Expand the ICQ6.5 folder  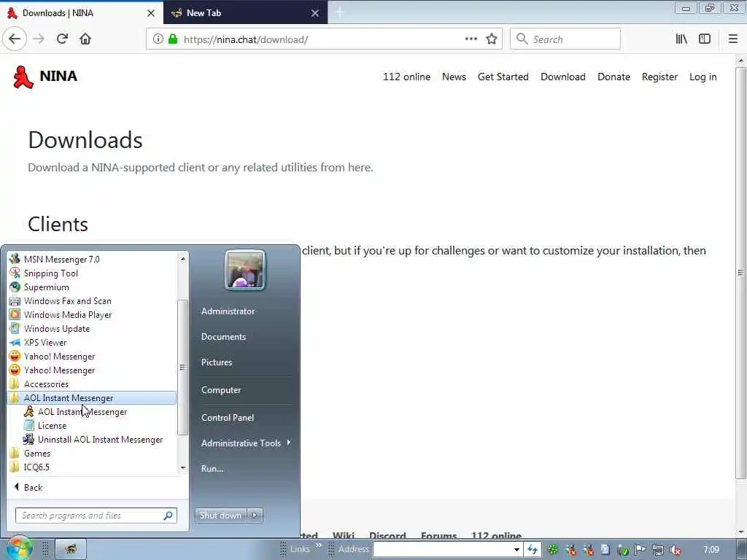(x=36, y=467)
